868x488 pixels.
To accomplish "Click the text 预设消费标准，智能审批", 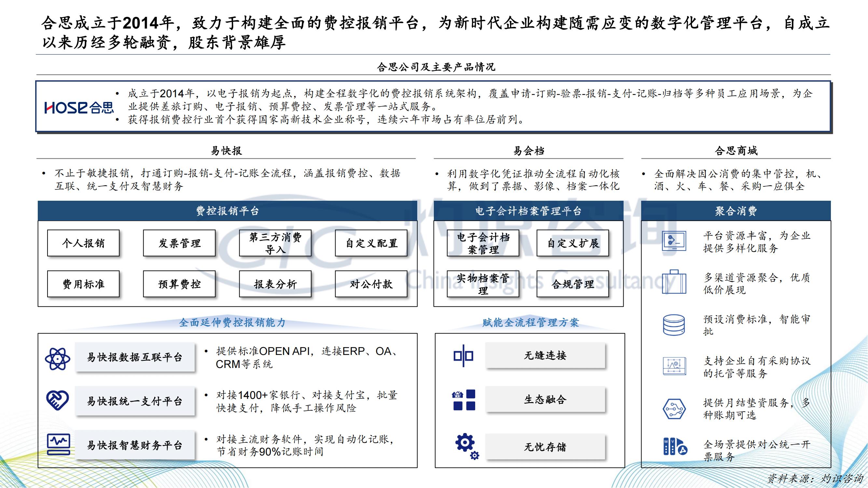I will click(757, 325).
